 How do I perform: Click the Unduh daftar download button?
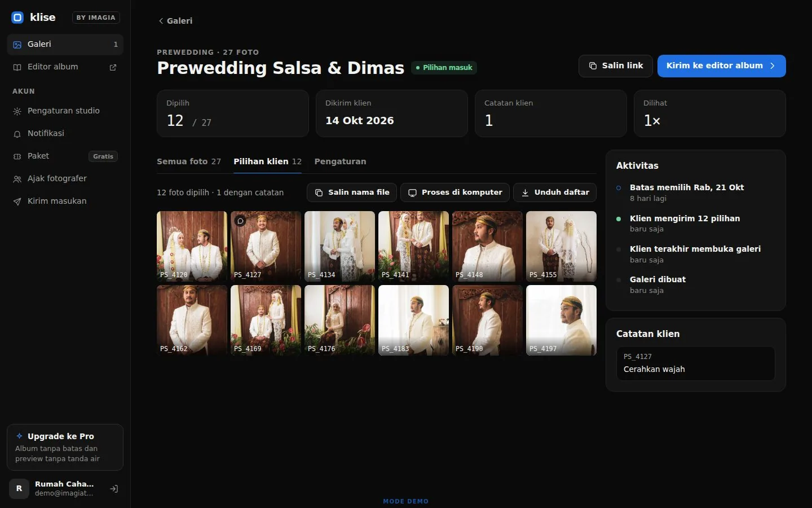[555, 192]
